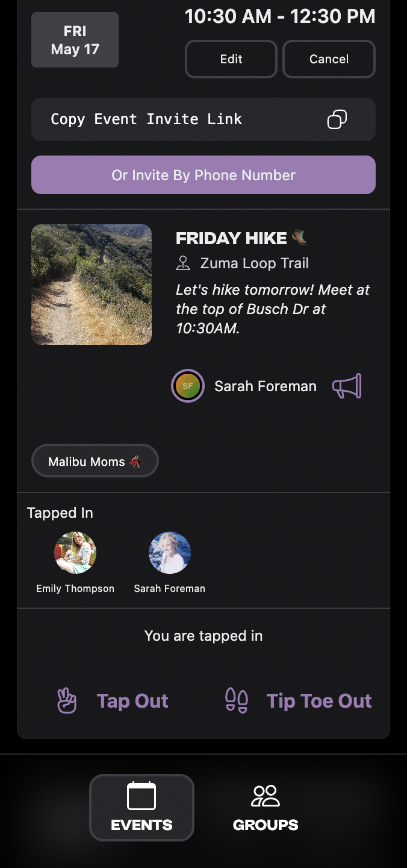Click the copy icon for invite link
The width and height of the screenshot is (407, 868).
coord(337,119)
